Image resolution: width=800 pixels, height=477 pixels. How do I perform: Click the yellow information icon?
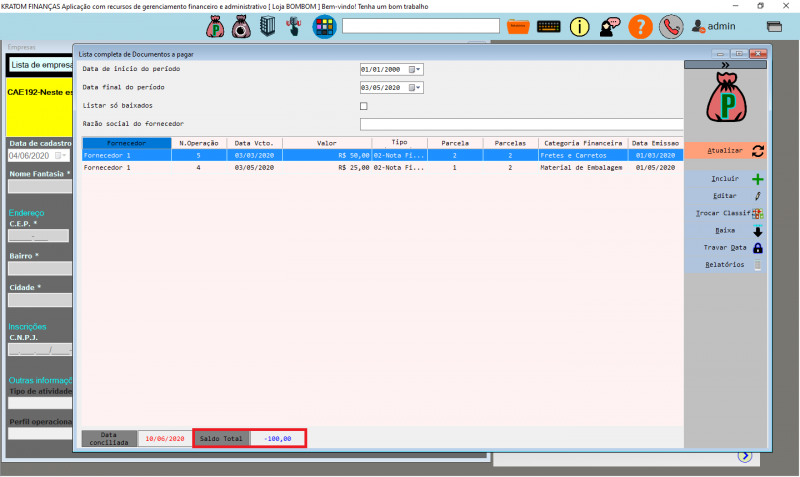point(580,27)
